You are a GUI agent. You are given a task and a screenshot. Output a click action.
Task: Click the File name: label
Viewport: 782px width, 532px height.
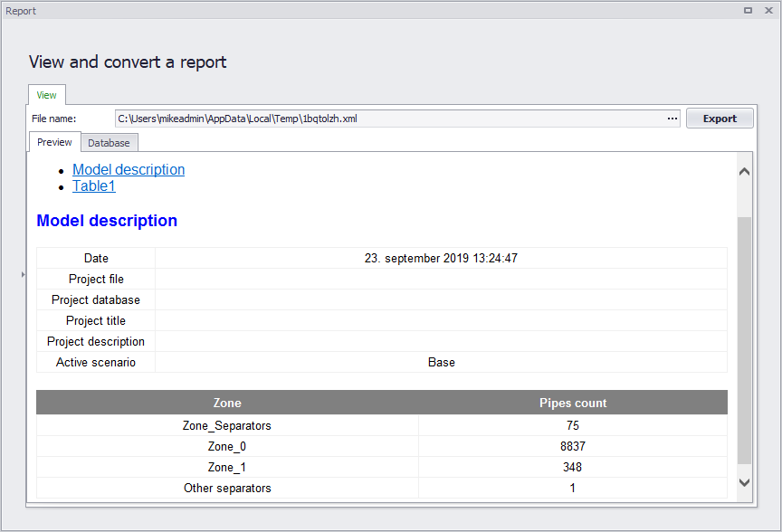(54, 119)
